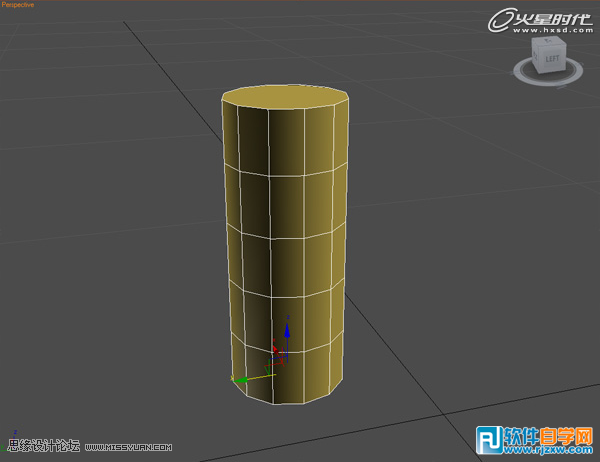Viewport: 600px width, 462px height.
Task: Select the cylinder's top cap polygon
Action: [x=285, y=97]
